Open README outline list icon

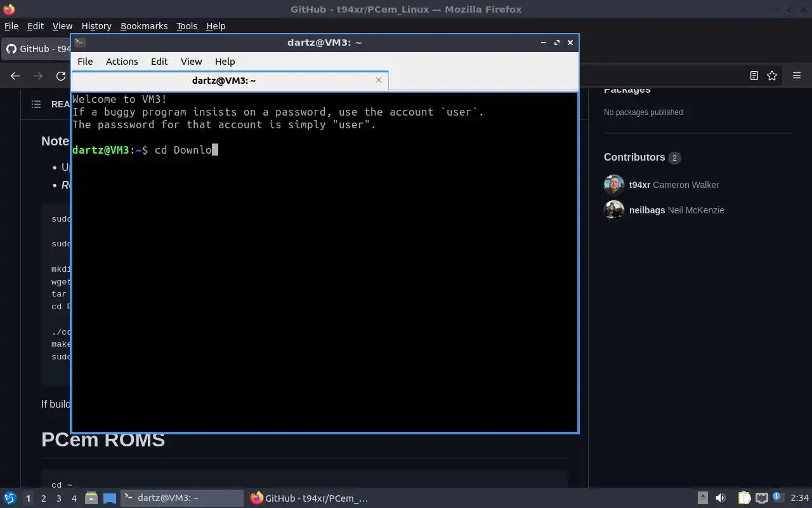pos(36,104)
